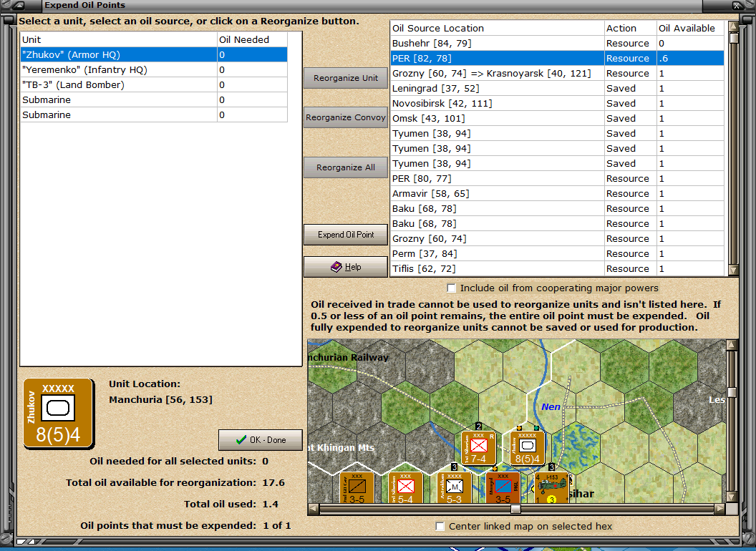Image resolution: width=756 pixels, height=551 pixels.
Task: Click the Unit column header
Action: pyautogui.click(x=119, y=39)
